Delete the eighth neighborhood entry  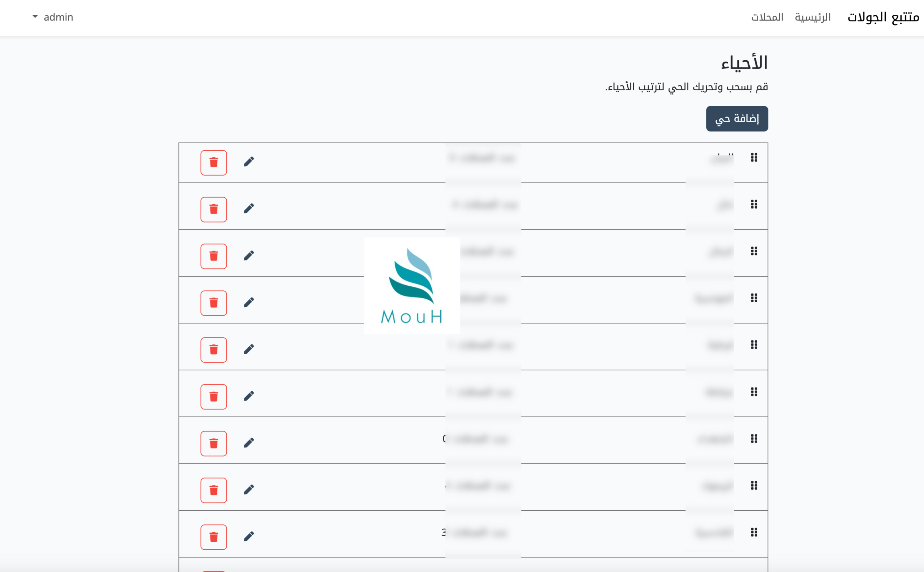point(213,490)
